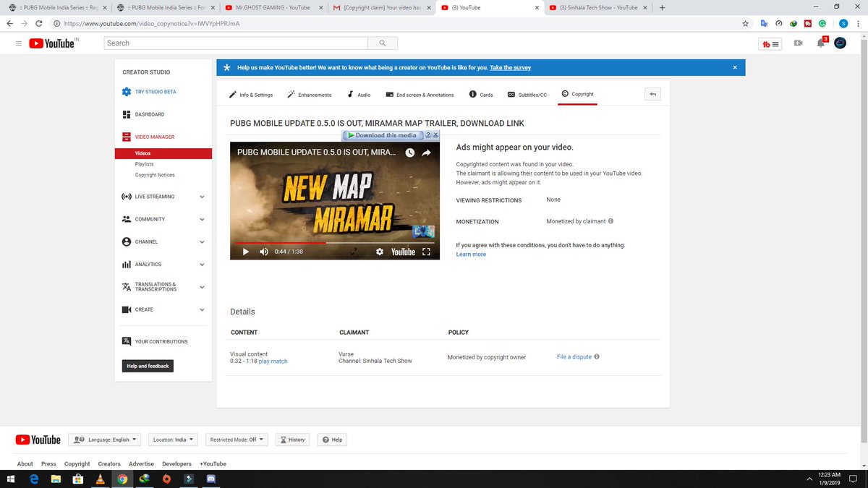Mute the video player volume

pyautogui.click(x=263, y=252)
